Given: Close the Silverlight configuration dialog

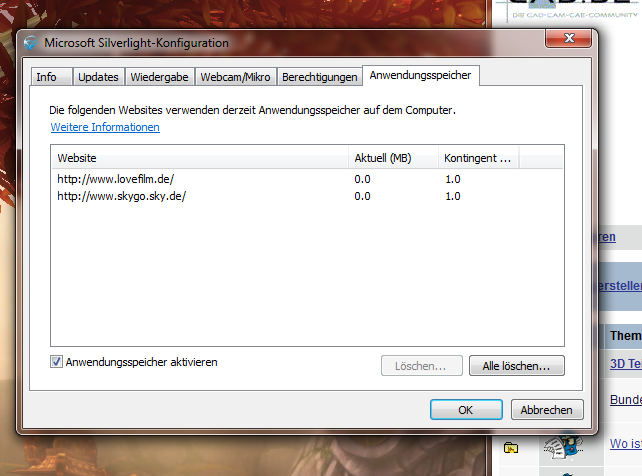Looking at the screenshot, I should click(x=568, y=38).
